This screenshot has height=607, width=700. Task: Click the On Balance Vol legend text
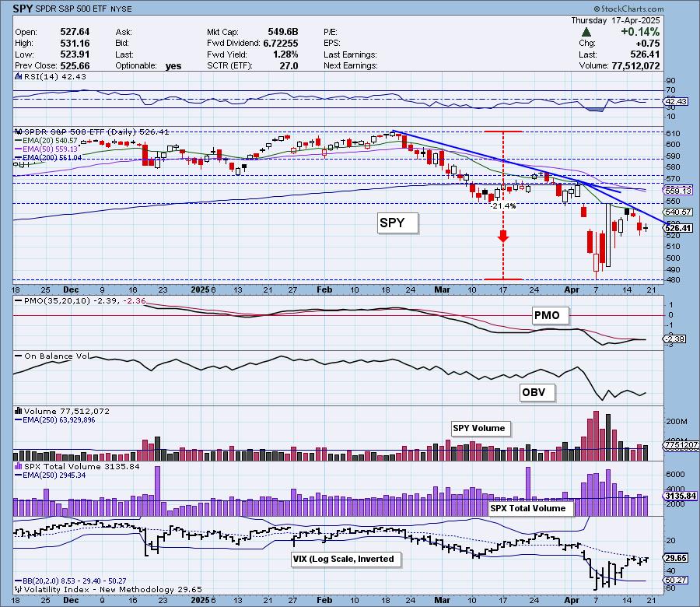[57, 356]
